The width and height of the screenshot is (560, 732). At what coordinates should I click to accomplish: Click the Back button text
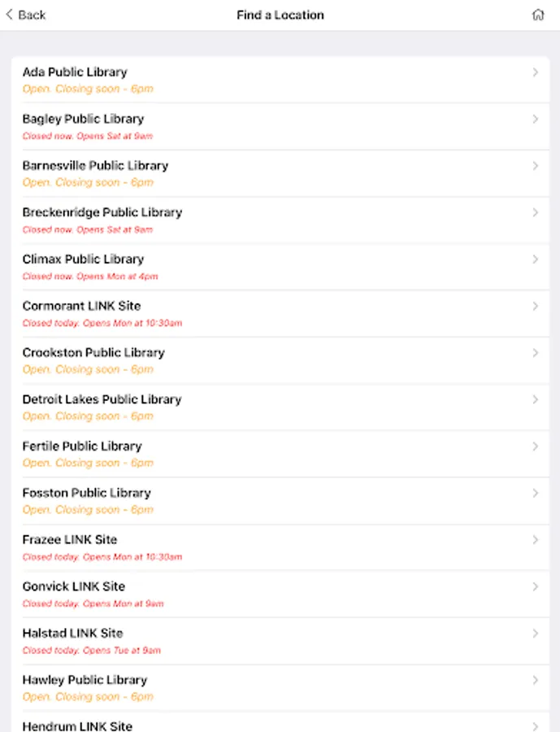click(x=32, y=15)
